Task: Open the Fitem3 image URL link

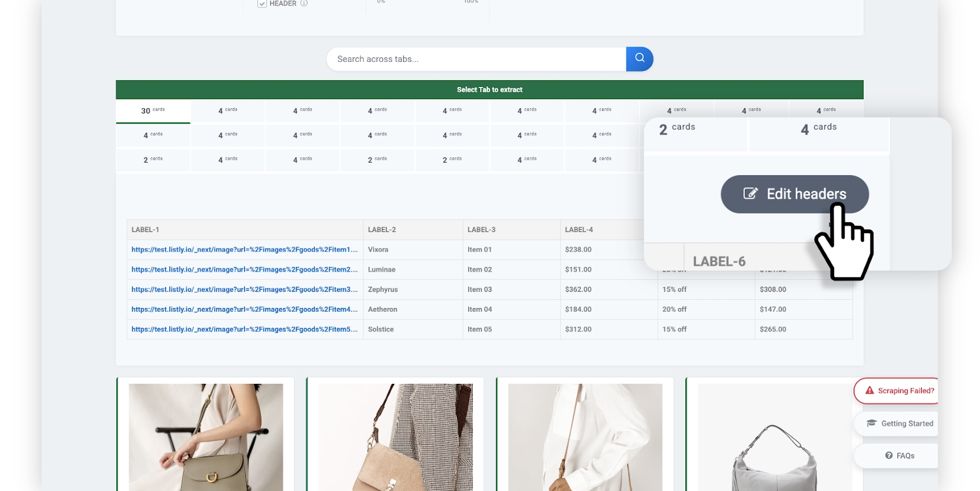Action: 244,290
